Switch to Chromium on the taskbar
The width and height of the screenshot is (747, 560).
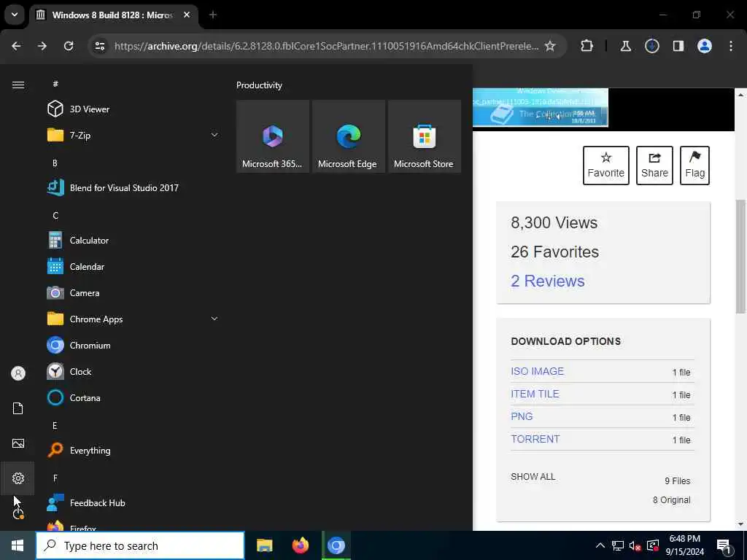click(336, 545)
